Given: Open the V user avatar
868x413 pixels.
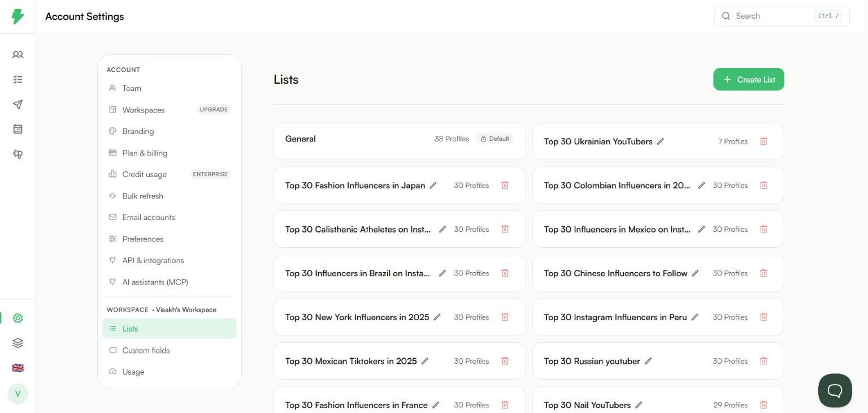Looking at the screenshot, I should (18, 394).
